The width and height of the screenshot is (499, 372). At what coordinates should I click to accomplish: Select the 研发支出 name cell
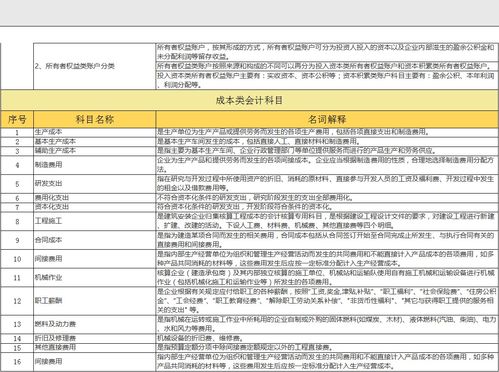pos(95,184)
